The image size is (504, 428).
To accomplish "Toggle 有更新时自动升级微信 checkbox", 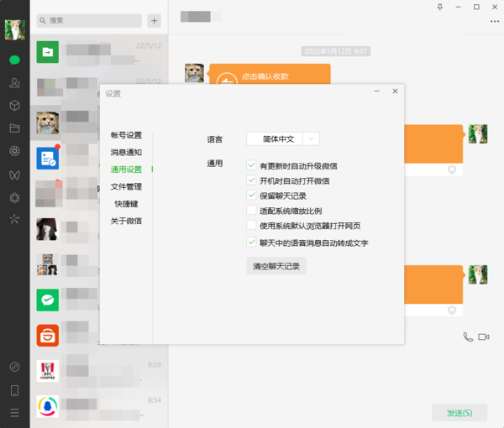I will pos(251,166).
